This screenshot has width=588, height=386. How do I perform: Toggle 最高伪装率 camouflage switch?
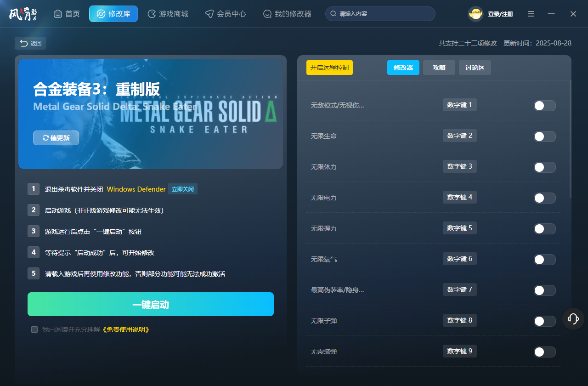tap(545, 290)
